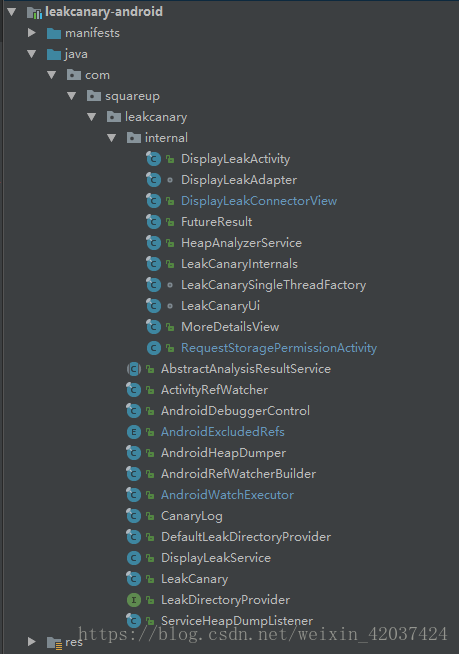The image size is (459, 654).
Task: Click class icon beside DisplayLeakConnectorView
Action: pyautogui.click(x=154, y=201)
